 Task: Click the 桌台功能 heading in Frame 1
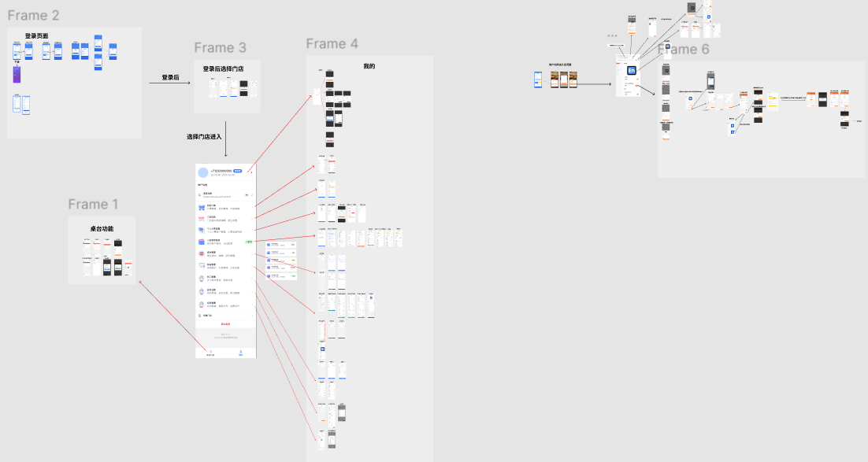pos(102,228)
